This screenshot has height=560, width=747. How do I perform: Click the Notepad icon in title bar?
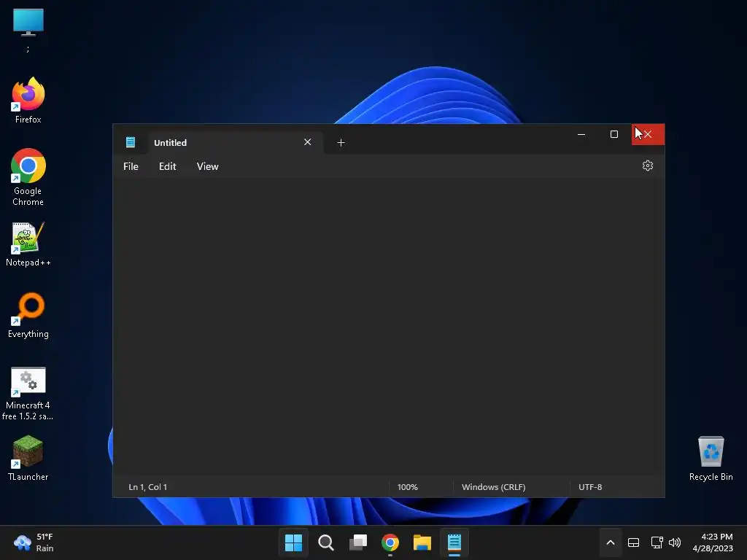tap(130, 142)
